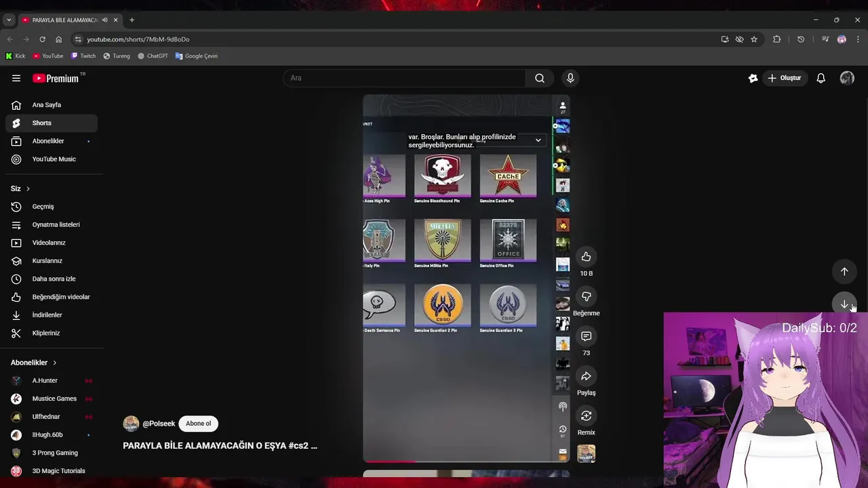Bookmark this page with the star
Screen dimensions: 868x488
coord(753,39)
